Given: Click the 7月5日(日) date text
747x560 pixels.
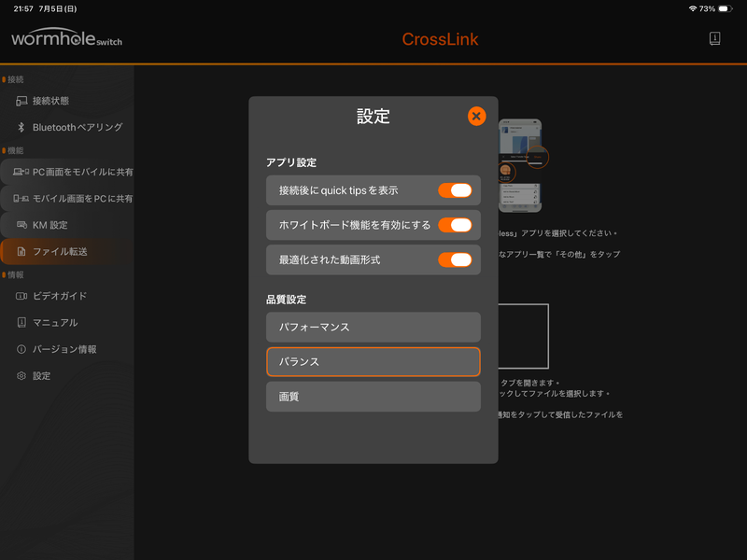Looking at the screenshot, I should tap(58, 8).
